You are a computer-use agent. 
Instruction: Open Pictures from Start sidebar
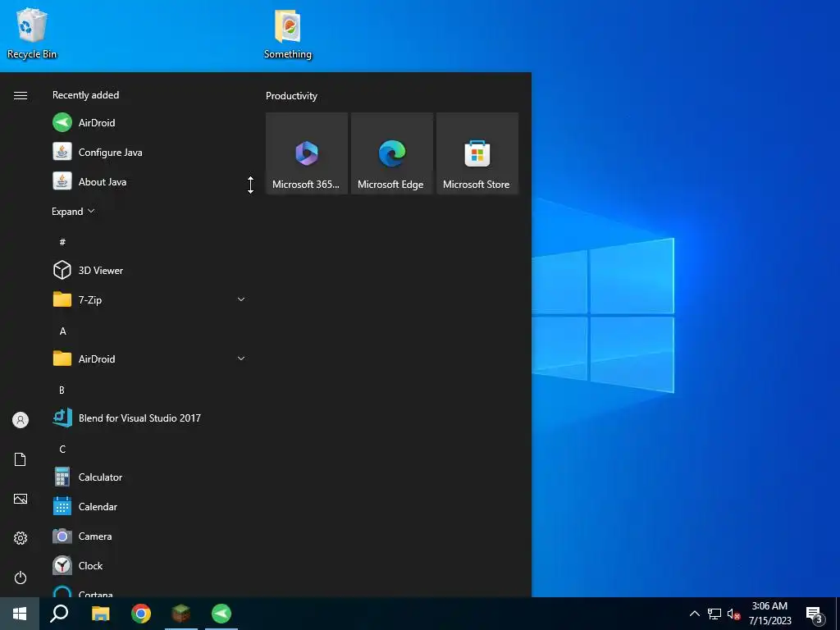click(21, 499)
